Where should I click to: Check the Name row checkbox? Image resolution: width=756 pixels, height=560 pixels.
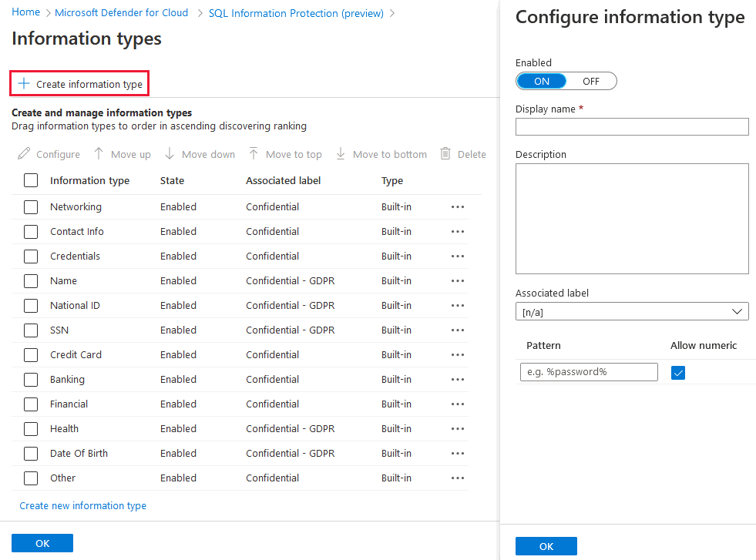point(31,280)
